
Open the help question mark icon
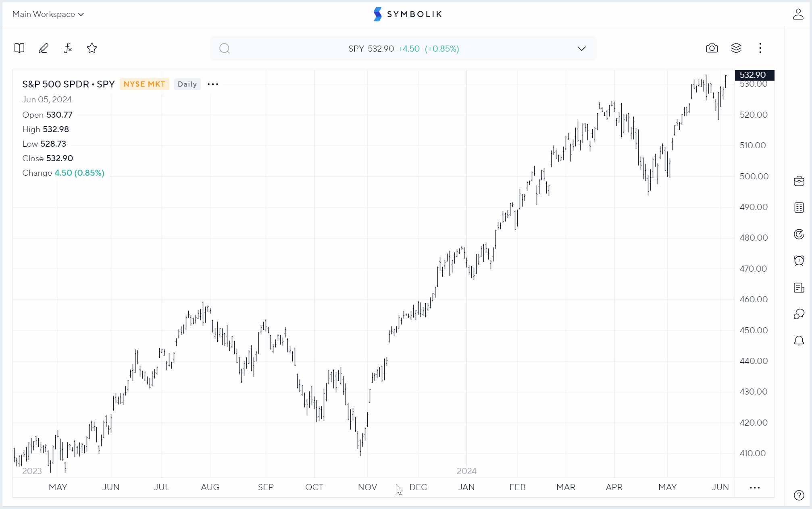pos(799,495)
